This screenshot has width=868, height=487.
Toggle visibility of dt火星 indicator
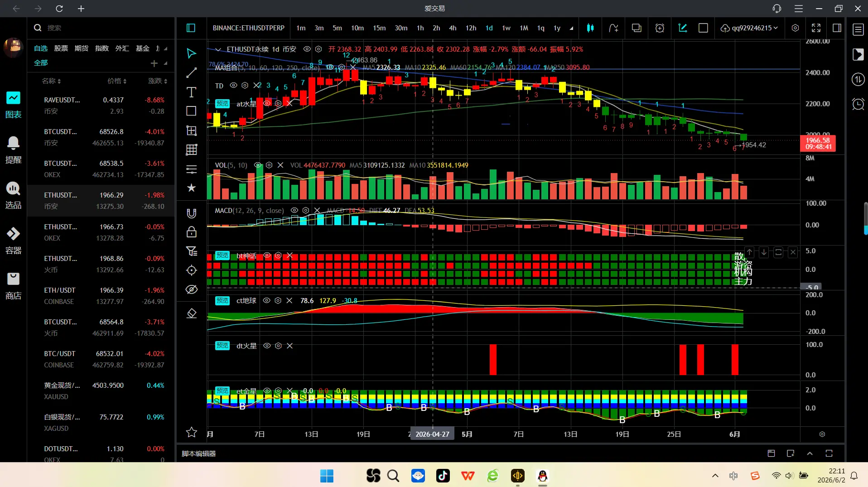pyautogui.click(x=267, y=346)
